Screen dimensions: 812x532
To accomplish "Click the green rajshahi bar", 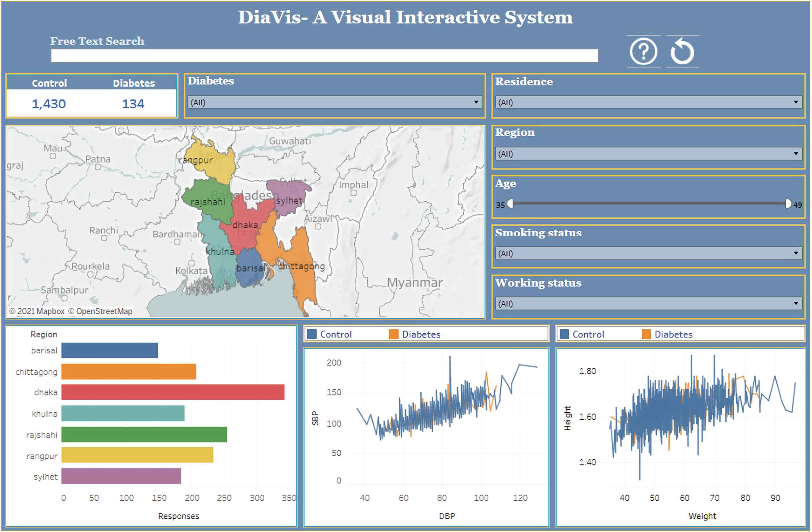I will (144, 435).
